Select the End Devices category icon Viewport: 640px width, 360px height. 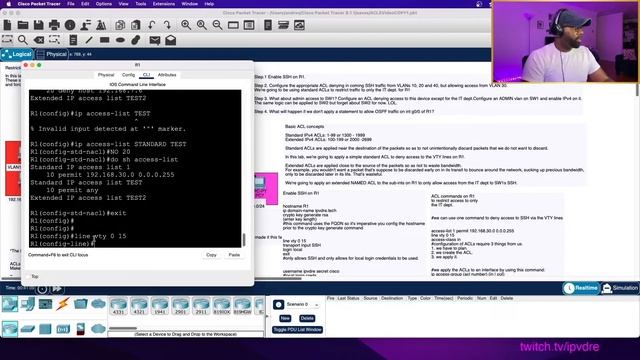(27, 304)
